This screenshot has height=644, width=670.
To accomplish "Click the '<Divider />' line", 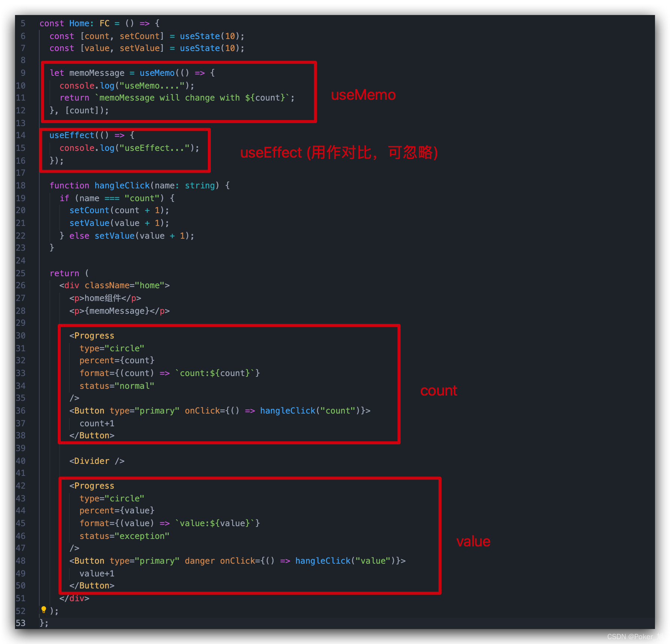I will point(97,461).
